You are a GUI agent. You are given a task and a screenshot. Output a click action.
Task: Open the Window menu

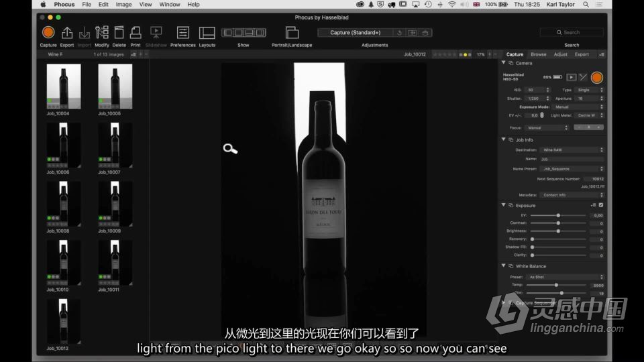(x=170, y=5)
